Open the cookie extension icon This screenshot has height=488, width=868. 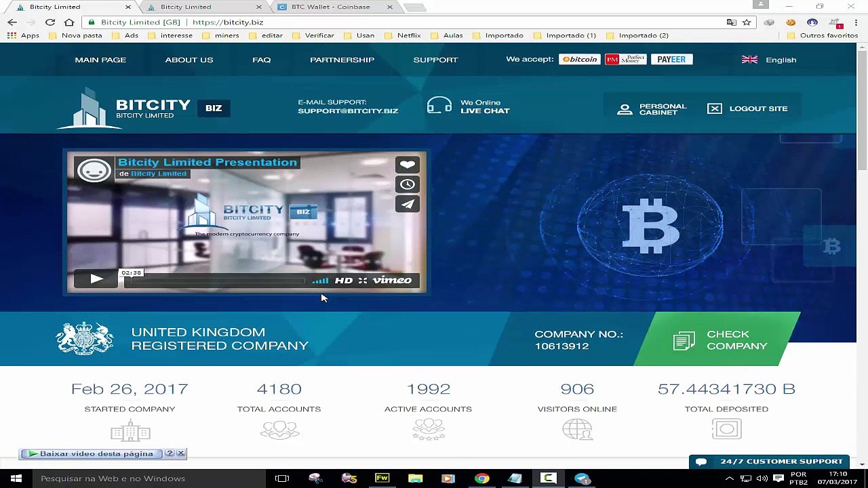[791, 22]
